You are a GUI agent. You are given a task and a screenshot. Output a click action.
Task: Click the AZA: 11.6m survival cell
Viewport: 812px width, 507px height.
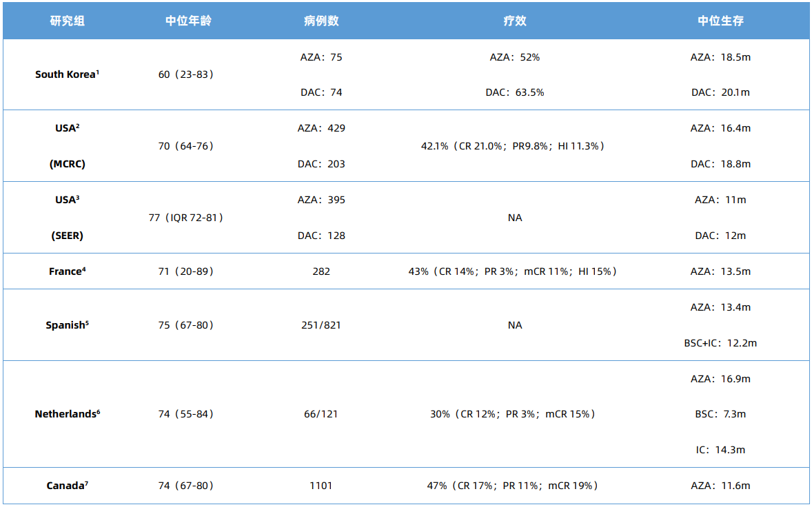720,486
